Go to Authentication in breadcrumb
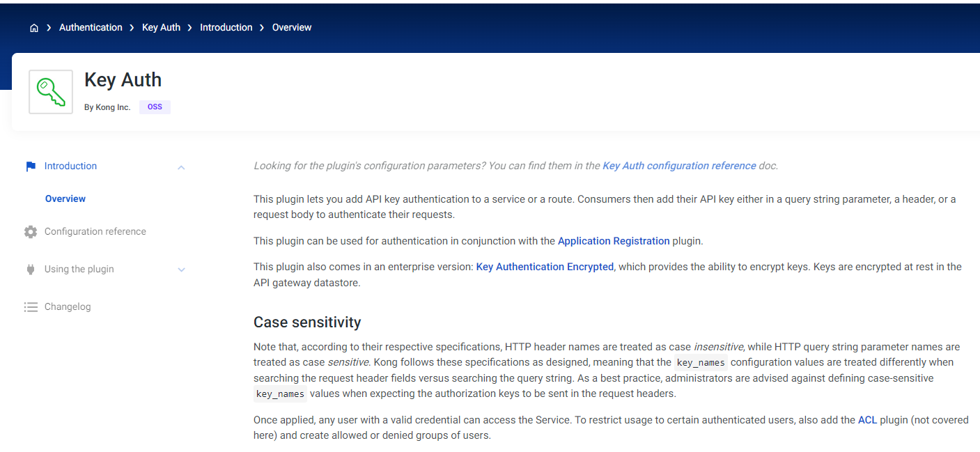 click(x=91, y=28)
